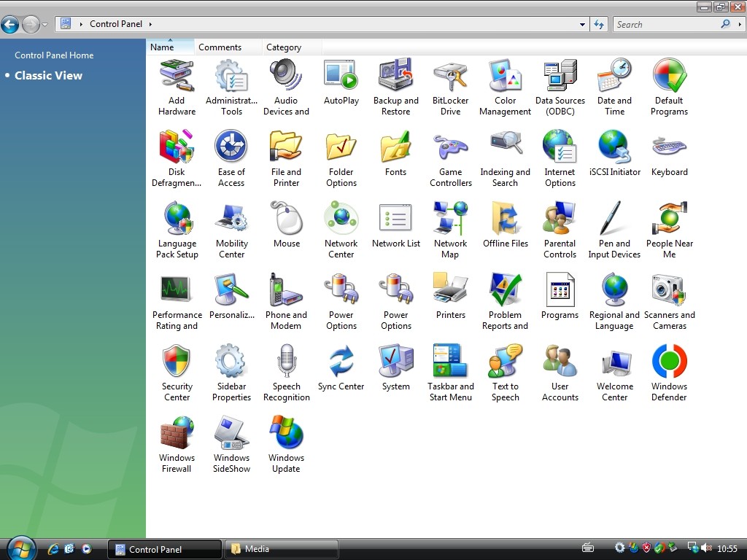
Task: Open Windows SideShow icon
Action: (x=231, y=432)
